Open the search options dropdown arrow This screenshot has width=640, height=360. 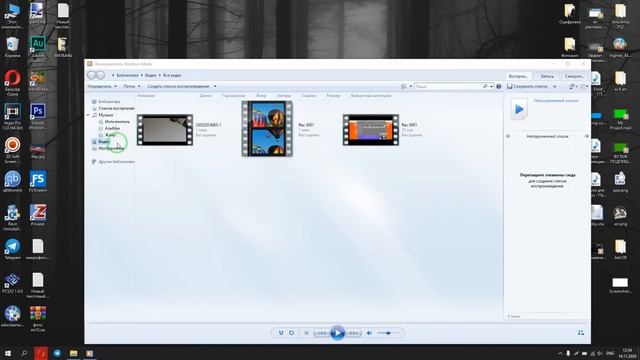tap(491, 87)
